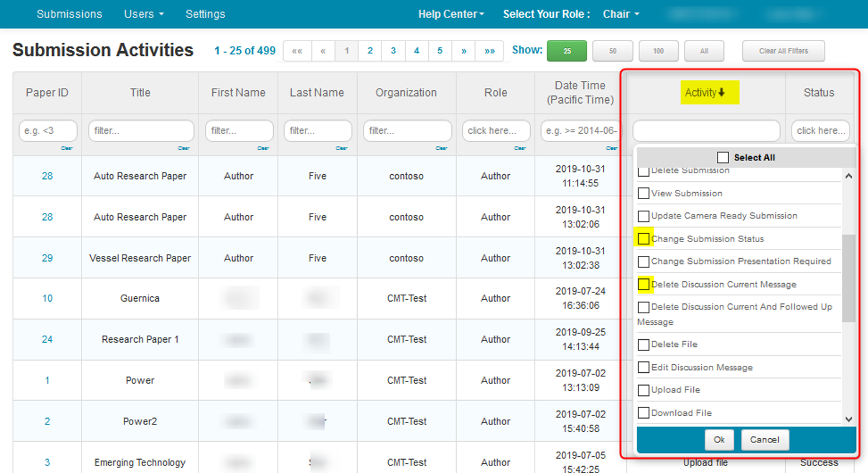Image resolution: width=868 pixels, height=473 pixels.
Task: Click Clear All Filters button
Action: 784,51
